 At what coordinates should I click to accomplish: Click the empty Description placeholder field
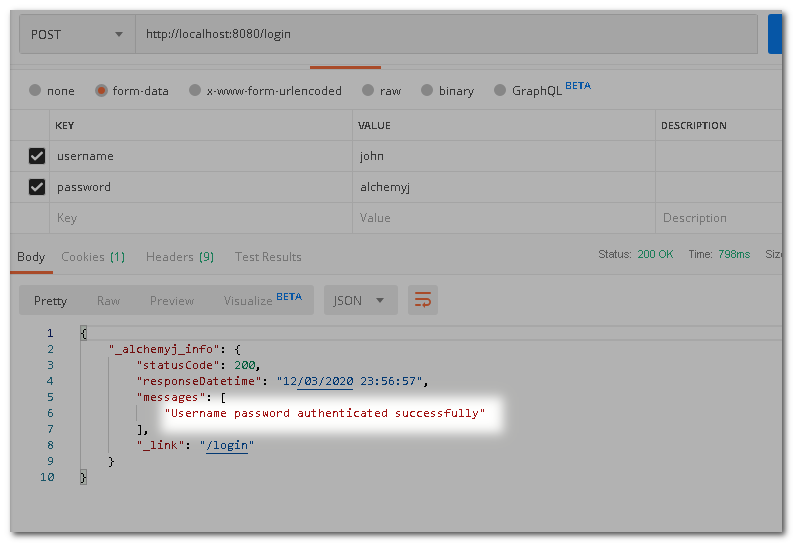pos(719,218)
